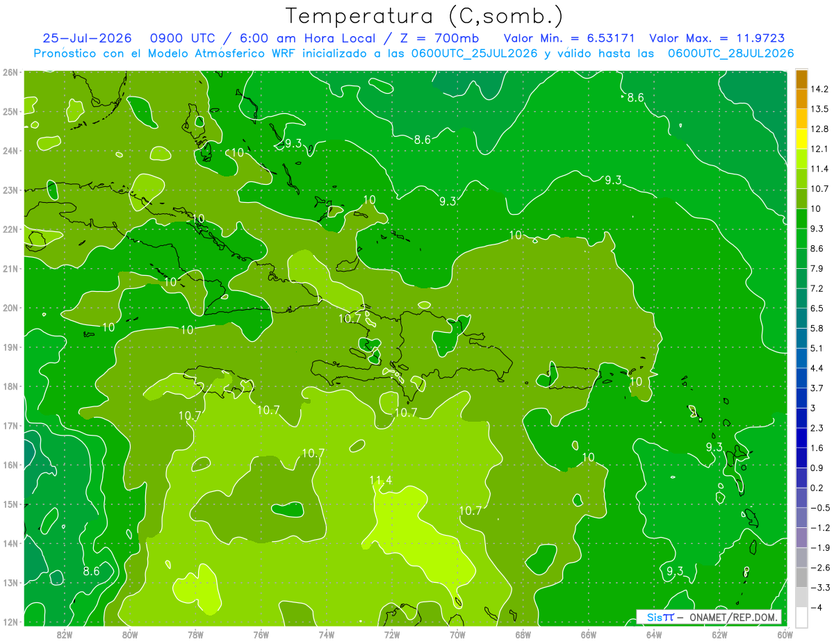Click the "18N" latitude axis label
The width and height of the screenshot is (834, 644).
[x=10, y=386]
